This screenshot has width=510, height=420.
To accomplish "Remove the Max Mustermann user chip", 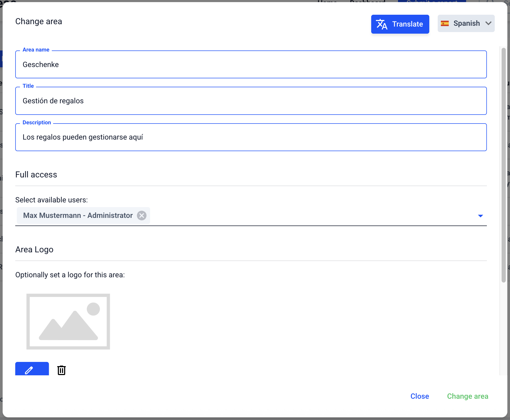I will pos(142,216).
